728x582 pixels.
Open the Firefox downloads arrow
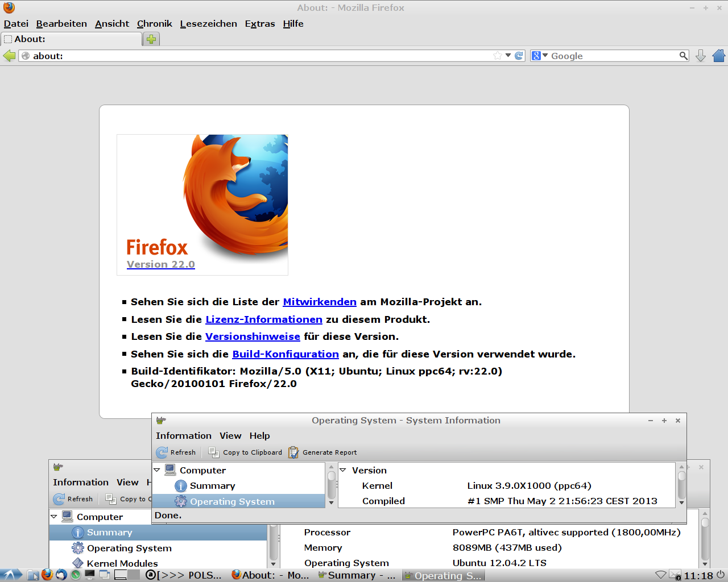tap(701, 56)
